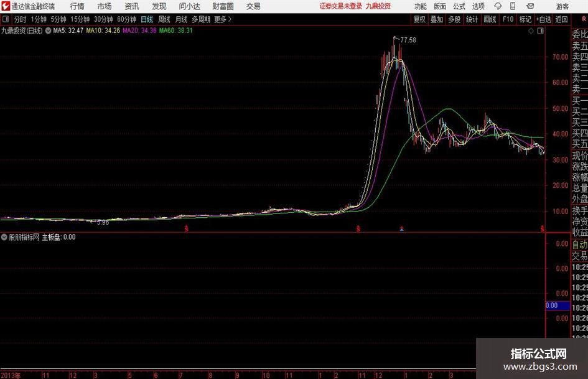Screen dimensions: 588x379
Task: Click the 2013年 date axis label
Action: point(11,375)
